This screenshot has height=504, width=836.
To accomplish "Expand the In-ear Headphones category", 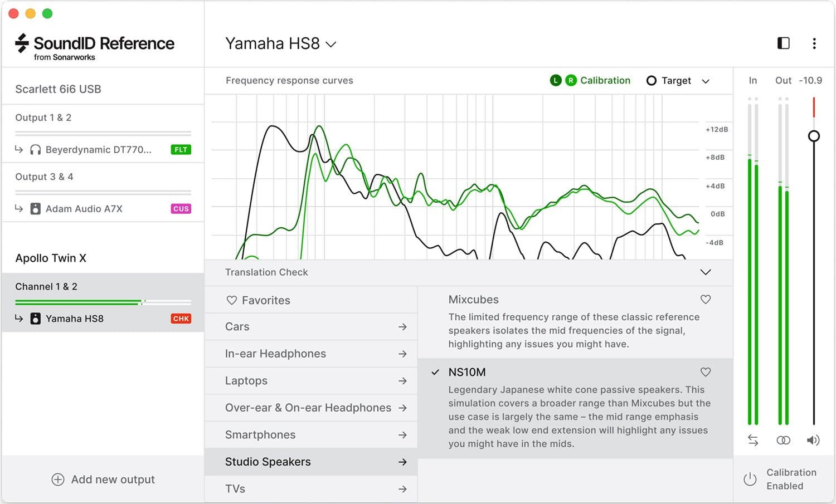I will click(x=311, y=354).
